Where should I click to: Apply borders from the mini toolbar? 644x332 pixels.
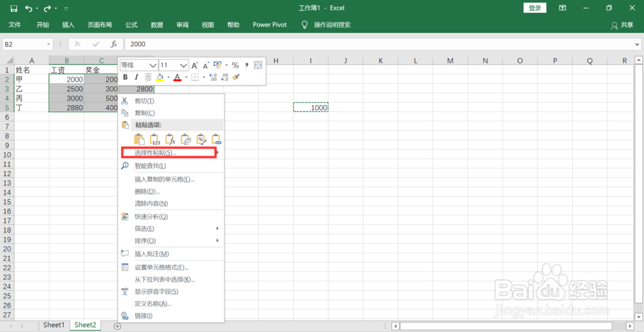pos(195,77)
